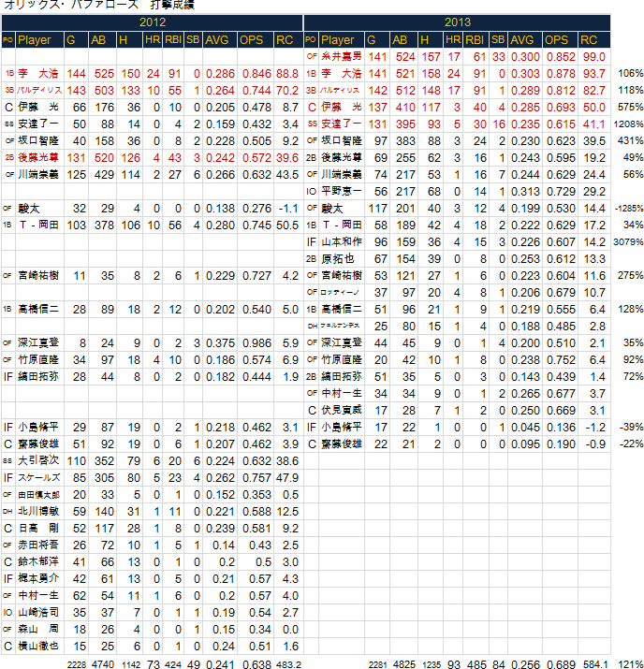Select 李 大浩 in the 2012 table
This screenshot has width=644, height=669.
(38, 73)
